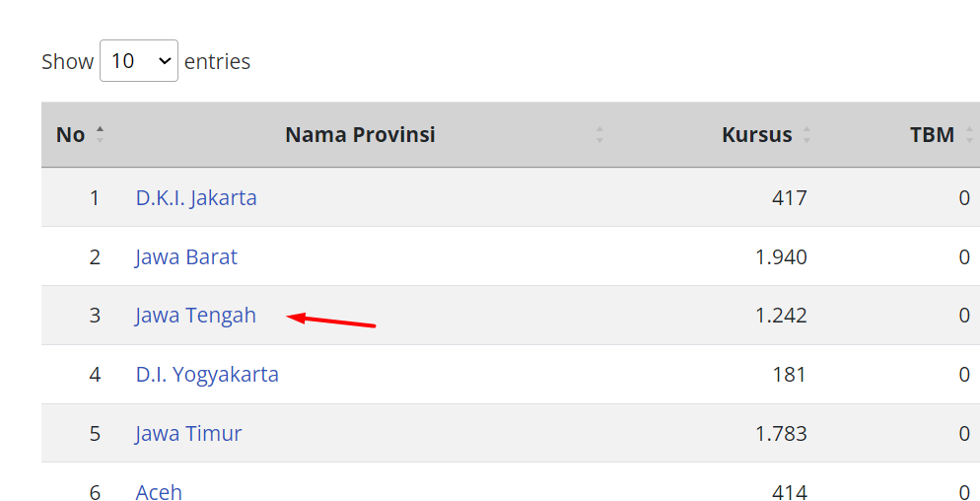
Task: Select the 1.242 Kursus cell
Action: click(x=781, y=316)
